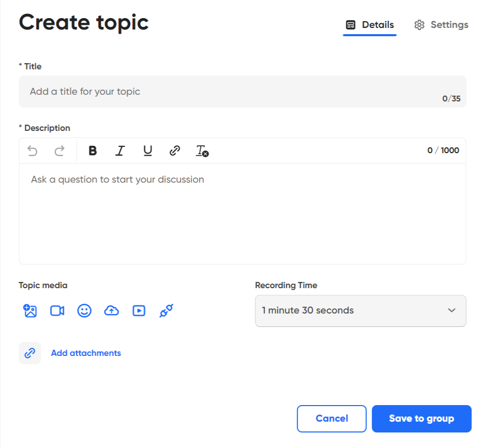This screenshot has height=448, width=485.
Task: Record a video for topic media
Action: click(57, 310)
